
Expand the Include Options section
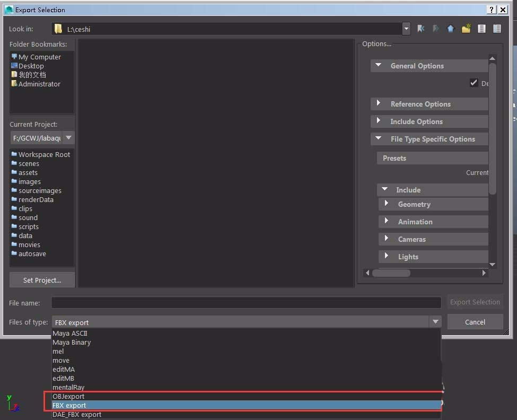430,121
